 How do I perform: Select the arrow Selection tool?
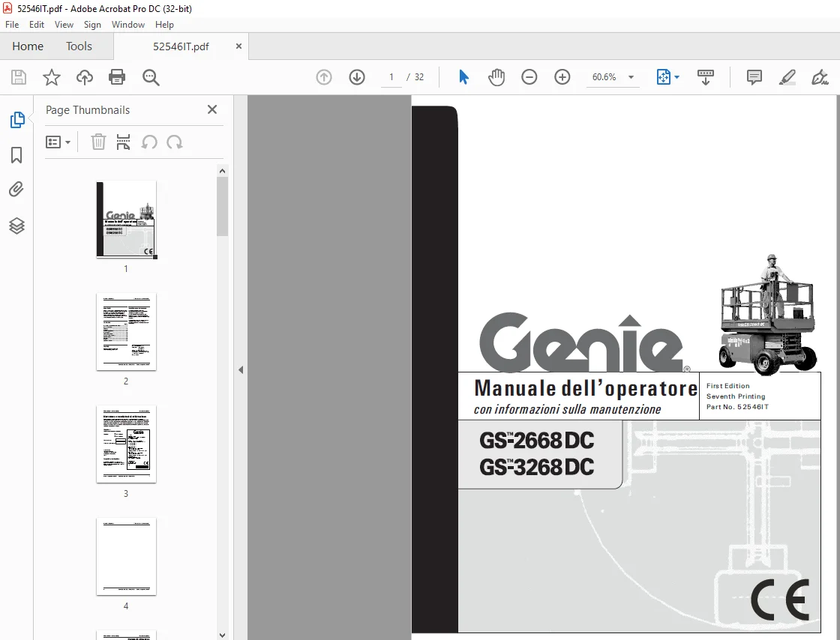coord(464,77)
